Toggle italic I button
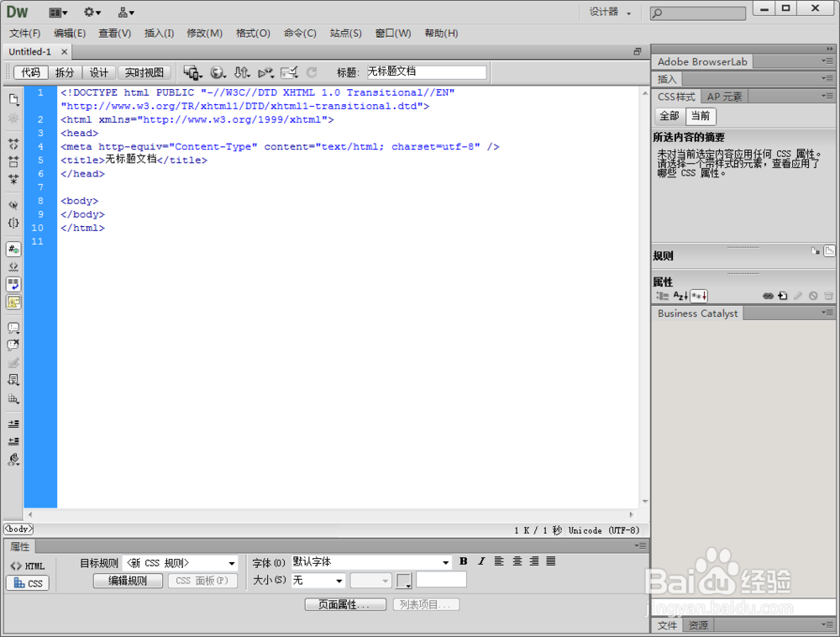 (481, 561)
